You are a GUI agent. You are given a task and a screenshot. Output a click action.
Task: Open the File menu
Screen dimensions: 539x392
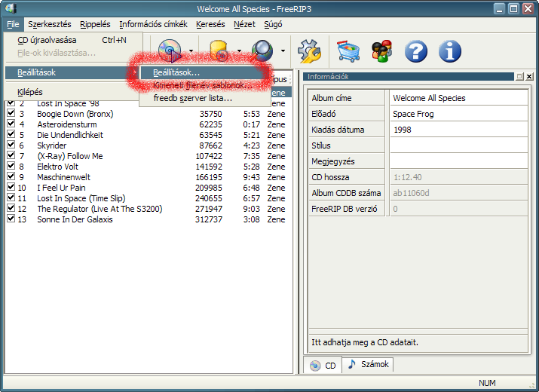13,24
